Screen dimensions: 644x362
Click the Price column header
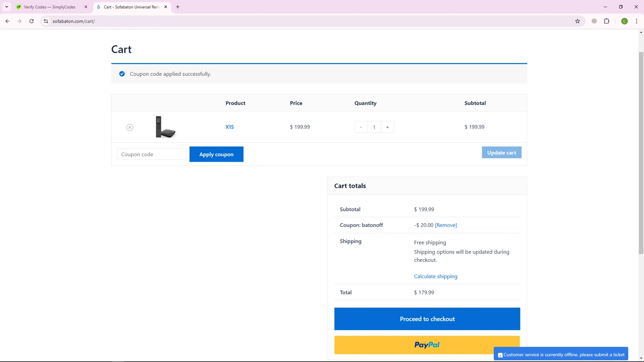click(296, 103)
